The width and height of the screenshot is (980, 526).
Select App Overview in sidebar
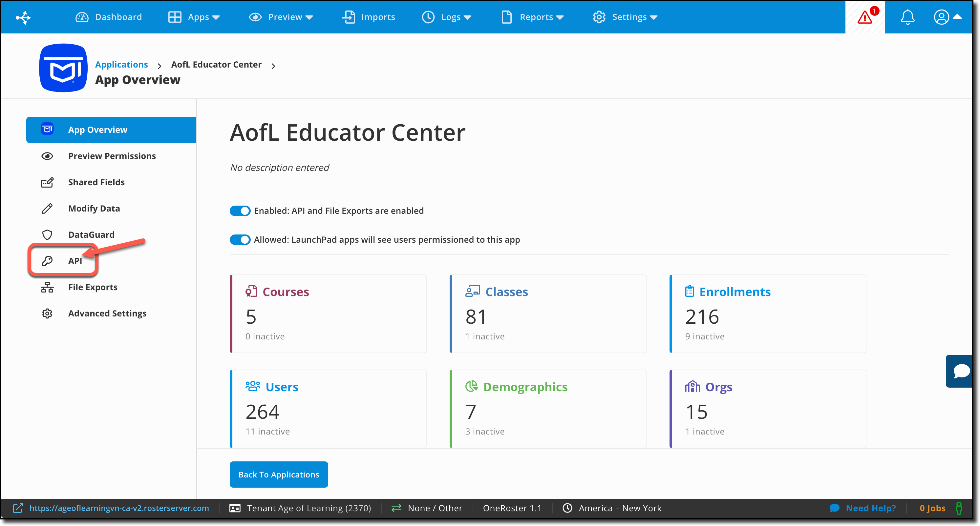pos(111,130)
